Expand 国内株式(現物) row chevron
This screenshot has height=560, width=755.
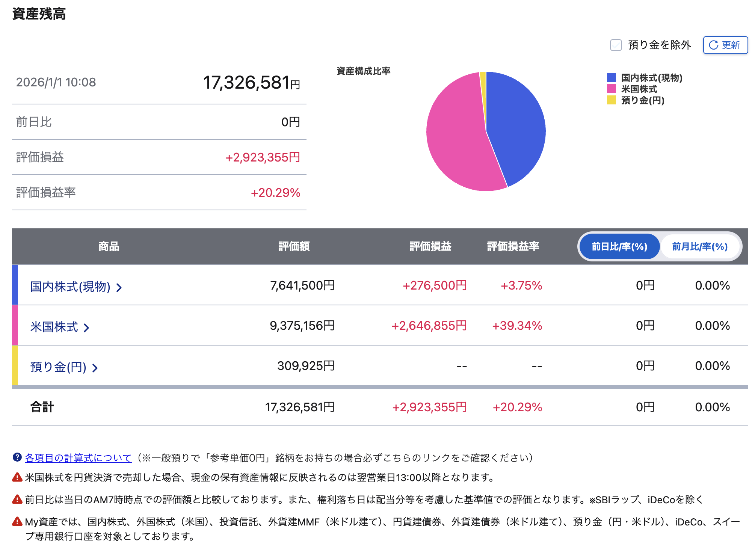119,288
